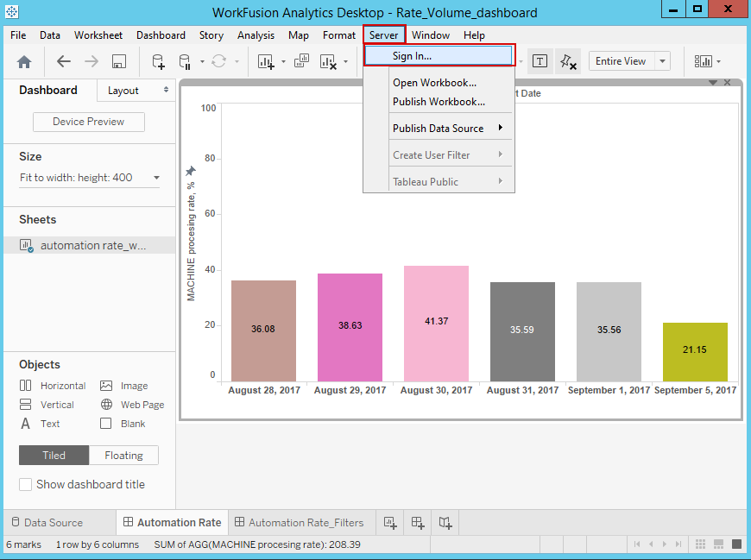Viewport: 751px width, 560px height.
Task: Open the Window menu
Action: (431, 35)
